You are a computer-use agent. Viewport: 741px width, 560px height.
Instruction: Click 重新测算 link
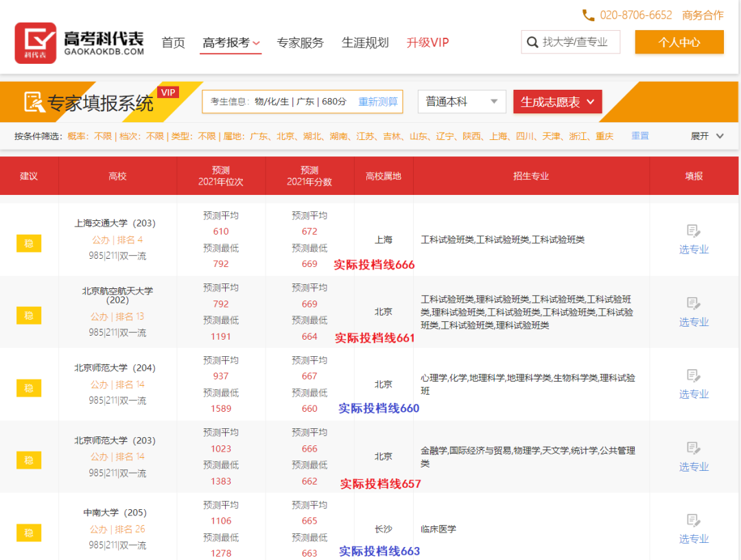[x=378, y=102]
